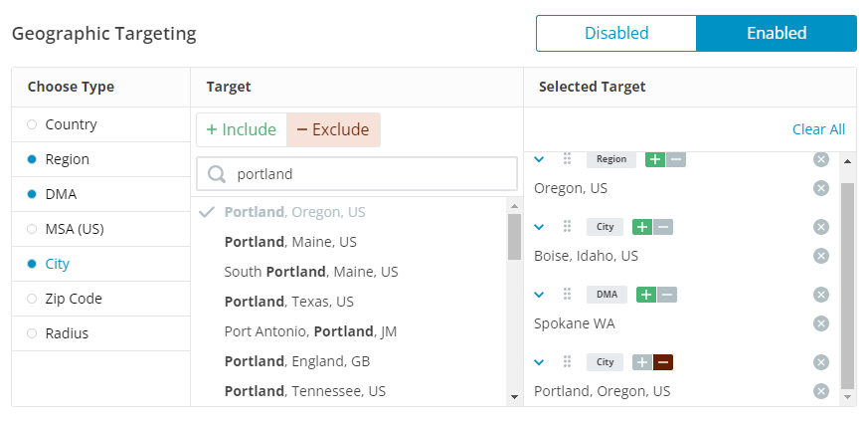Remove the Boise, Idaho, US target
Image resolution: width=868 pixels, height=424 pixels.
pyautogui.click(x=821, y=256)
